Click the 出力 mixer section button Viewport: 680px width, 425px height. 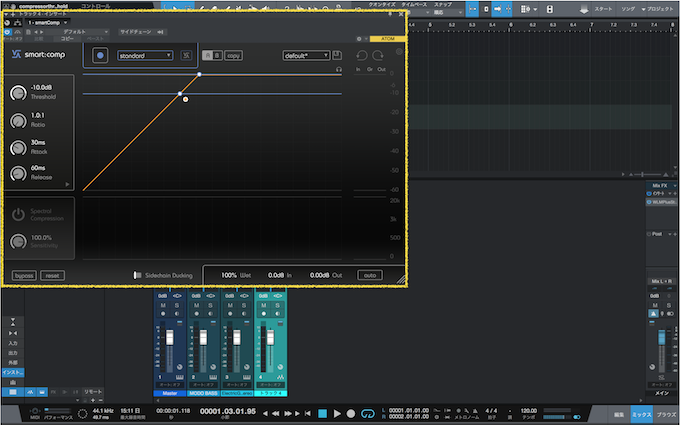13,353
